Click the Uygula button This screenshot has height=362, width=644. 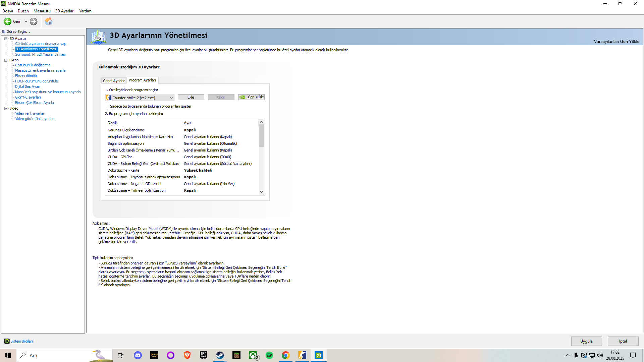click(x=587, y=341)
